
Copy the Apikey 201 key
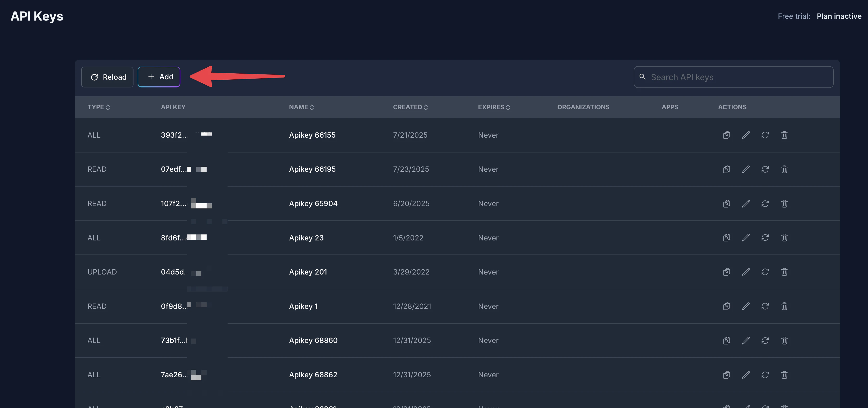click(x=726, y=272)
